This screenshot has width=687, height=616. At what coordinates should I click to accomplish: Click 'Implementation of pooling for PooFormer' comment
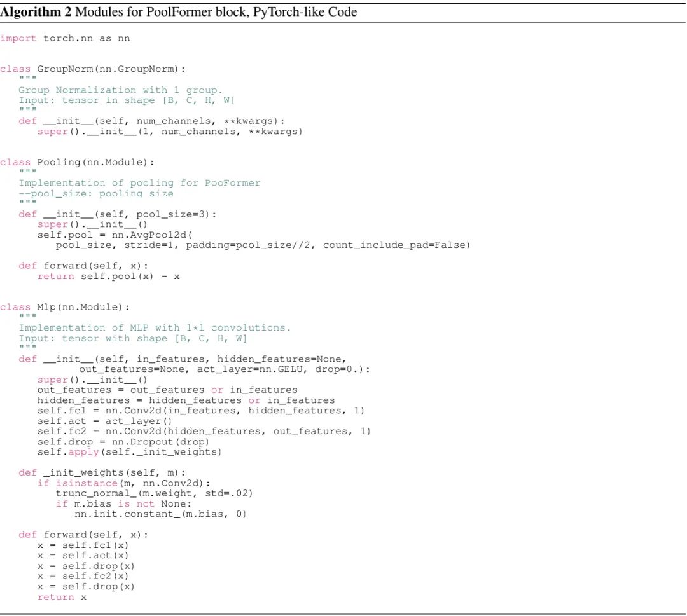(139, 183)
